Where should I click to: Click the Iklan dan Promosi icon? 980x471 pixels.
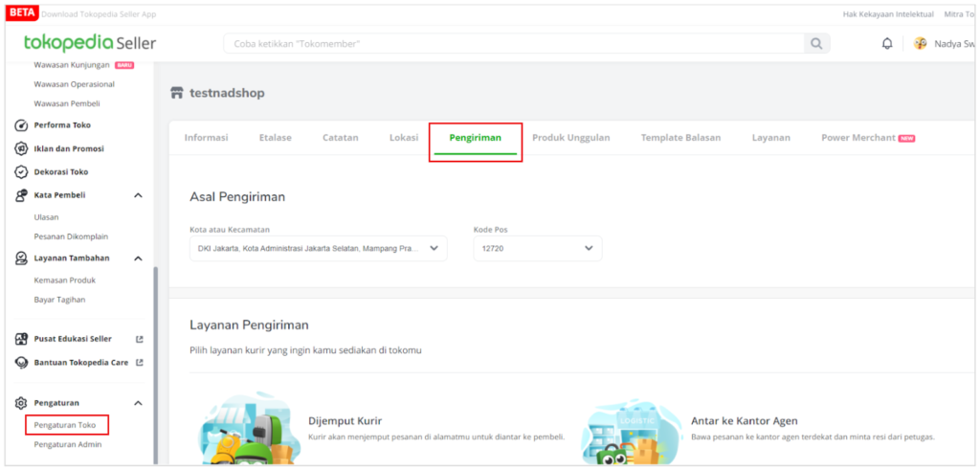pyautogui.click(x=21, y=149)
